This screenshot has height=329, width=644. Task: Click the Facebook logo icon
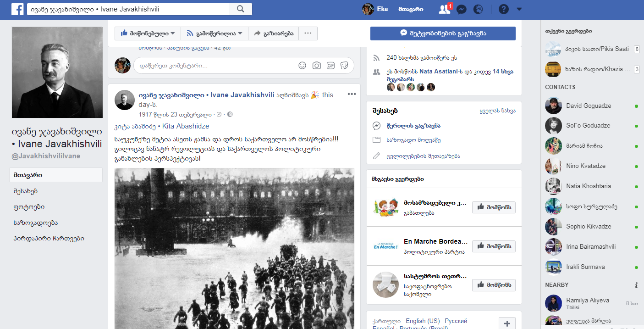point(17,9)
